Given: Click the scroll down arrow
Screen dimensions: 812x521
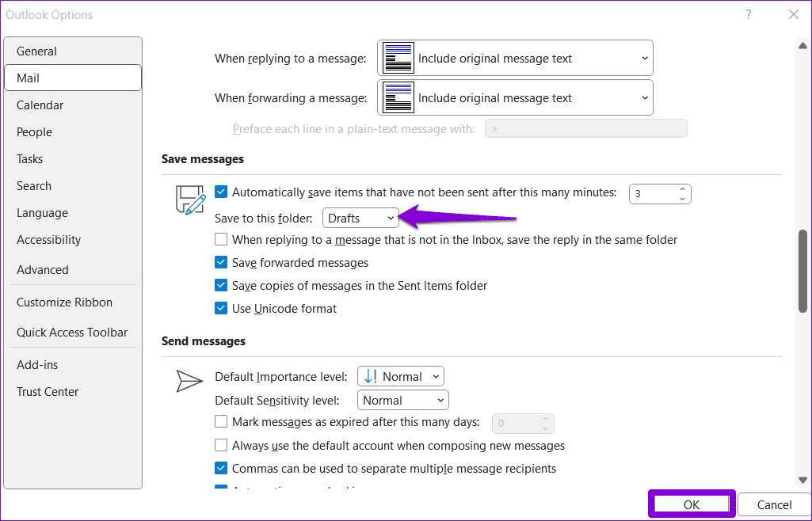Looking at the screenshot, I should tap(802, 480).
